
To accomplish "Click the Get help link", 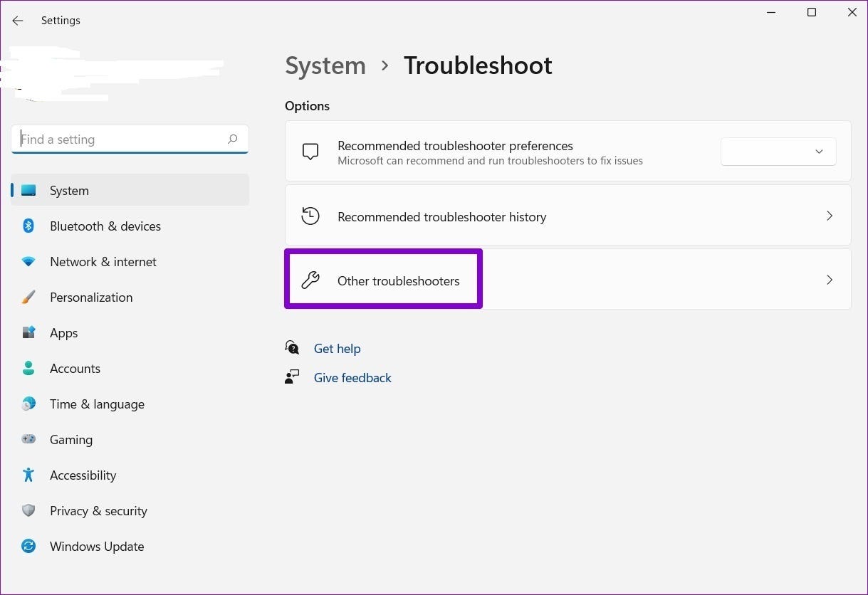I will tap(337, 349).
